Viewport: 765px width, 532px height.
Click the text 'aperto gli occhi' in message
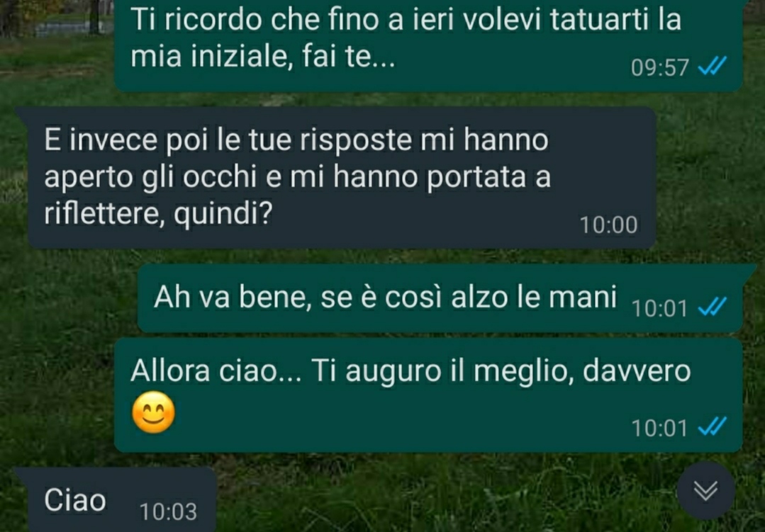(x=150, y=177)
